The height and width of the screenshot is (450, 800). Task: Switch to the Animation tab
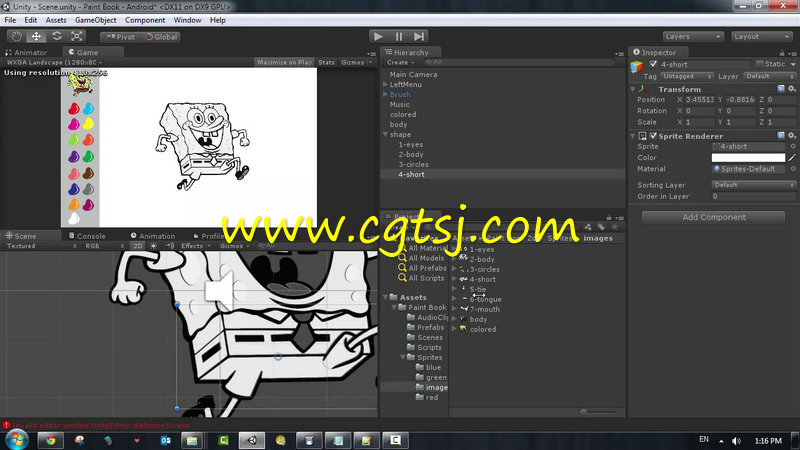(153, 236)
